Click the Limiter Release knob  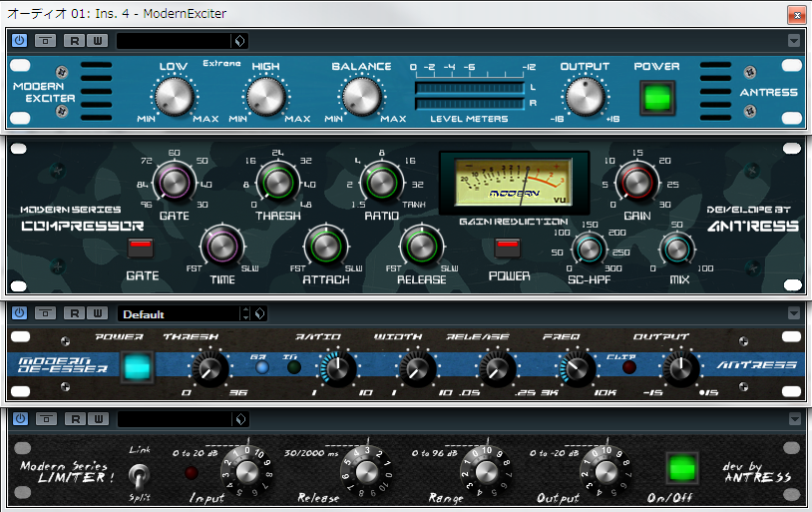pos(367,473)
